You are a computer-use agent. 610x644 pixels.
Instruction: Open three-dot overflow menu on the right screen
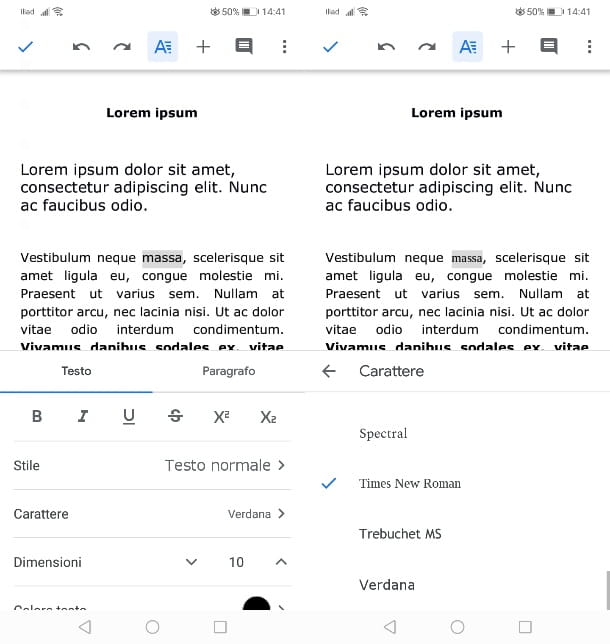coord(589,47)
